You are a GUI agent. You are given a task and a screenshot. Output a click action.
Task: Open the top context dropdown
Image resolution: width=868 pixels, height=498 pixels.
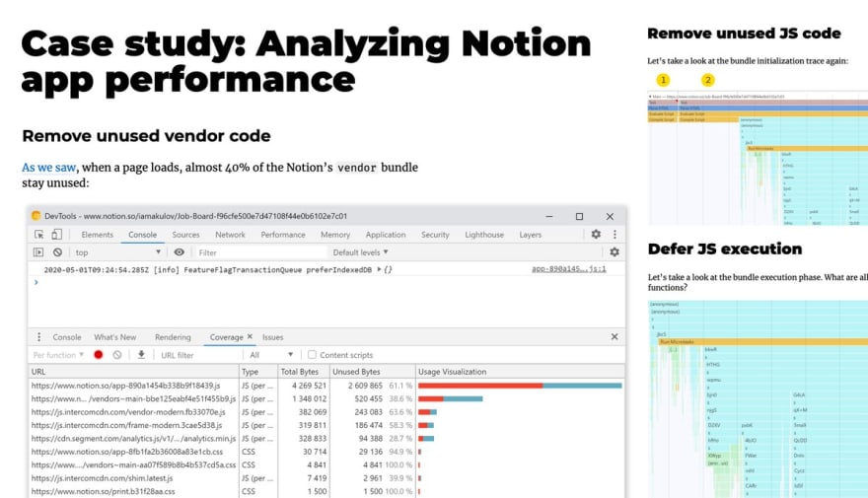117,252
